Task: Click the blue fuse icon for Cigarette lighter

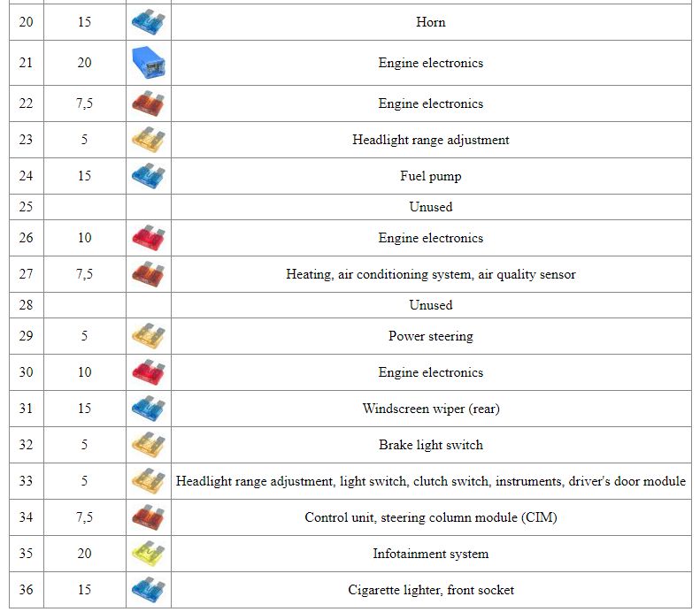Action: (x=148, y=590)
